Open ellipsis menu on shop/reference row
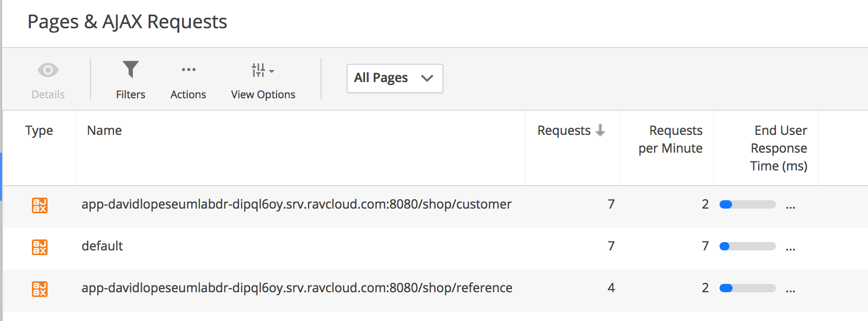Image resolution: width=868 pixels, height=321 pixels. point(790,290)
